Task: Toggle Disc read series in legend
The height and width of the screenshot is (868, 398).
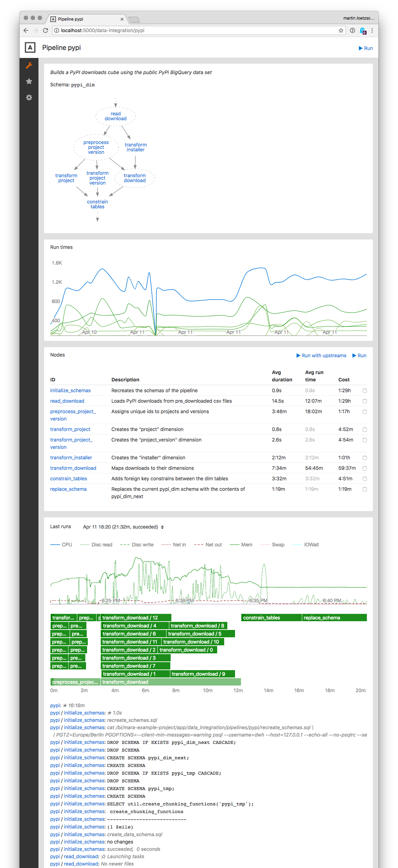Action: (x=96, y=545)
